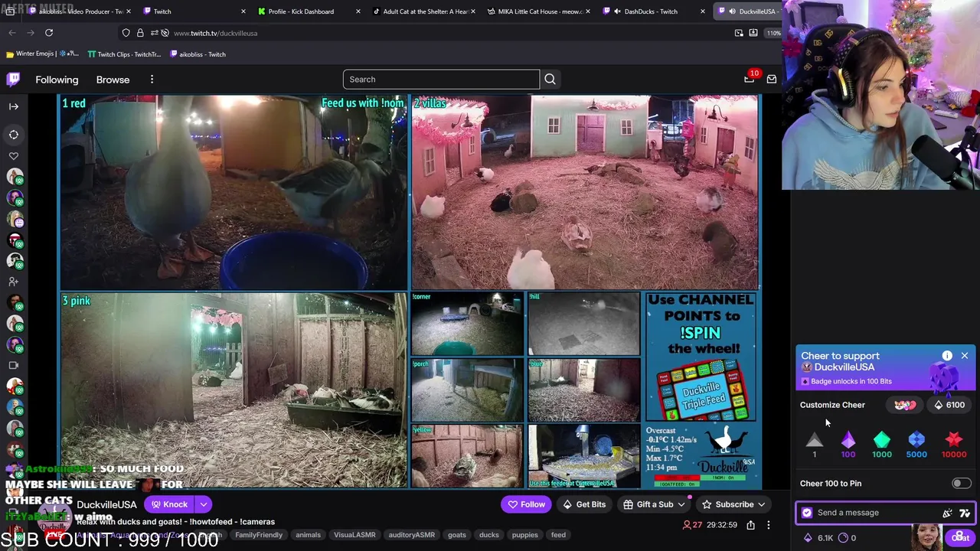Click the goats tag
Image resolution: width=980 pixels, height=551 pixels.
pos(457,535)
